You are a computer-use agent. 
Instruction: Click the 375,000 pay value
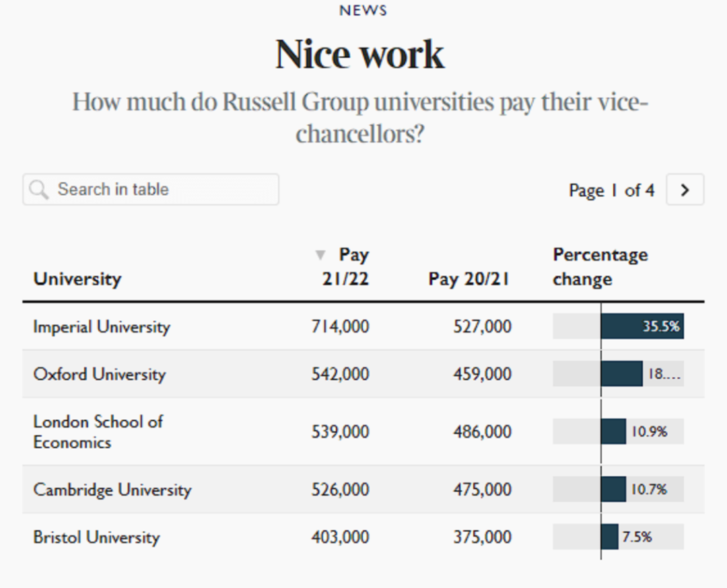pos(482,537)
